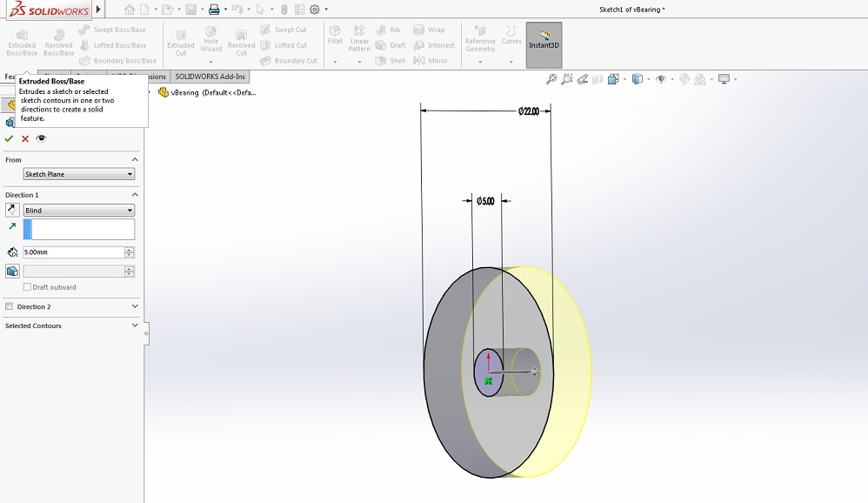This screenshot has height=503, width=868.
Task: Click the Open file icon
Action: [x=167, y=10]
